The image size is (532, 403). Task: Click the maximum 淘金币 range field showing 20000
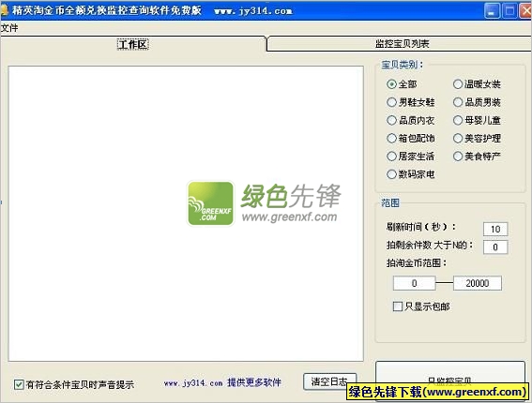click(478, 283)
